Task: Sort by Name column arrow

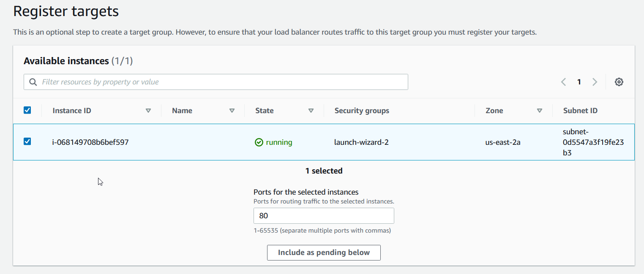Action: tap(232, 111)
